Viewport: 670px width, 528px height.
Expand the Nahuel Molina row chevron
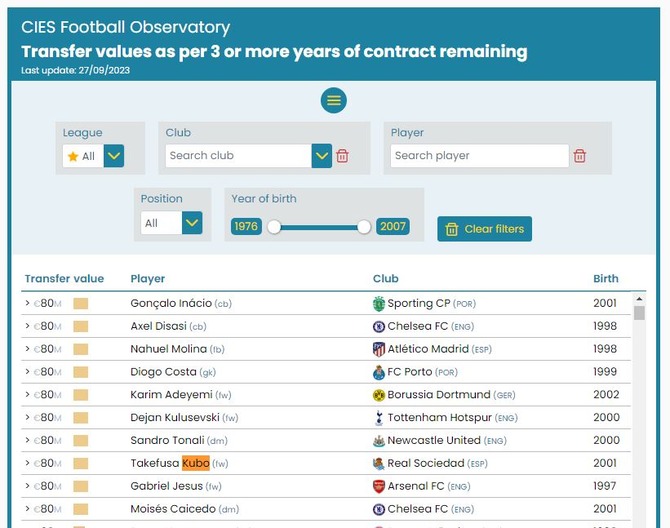[27, 349]
